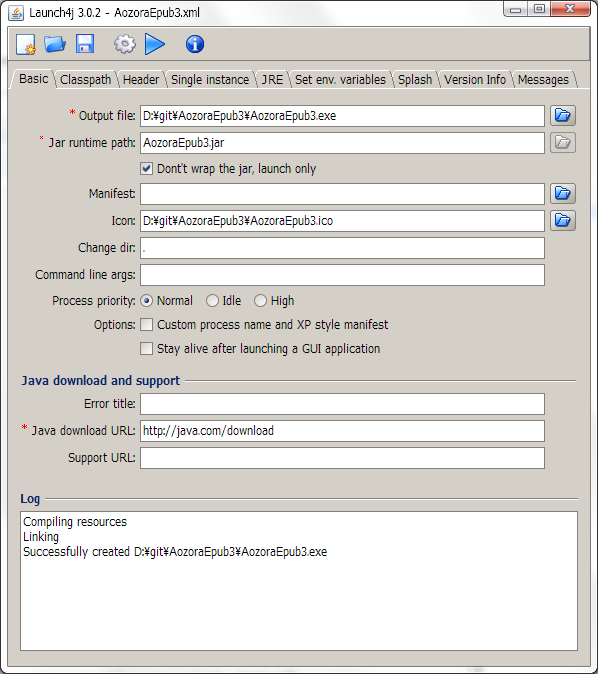Screen dimensions: 598x674
Task: Click the Error title field
Action: pyautogui.click(x=342, y=404)
